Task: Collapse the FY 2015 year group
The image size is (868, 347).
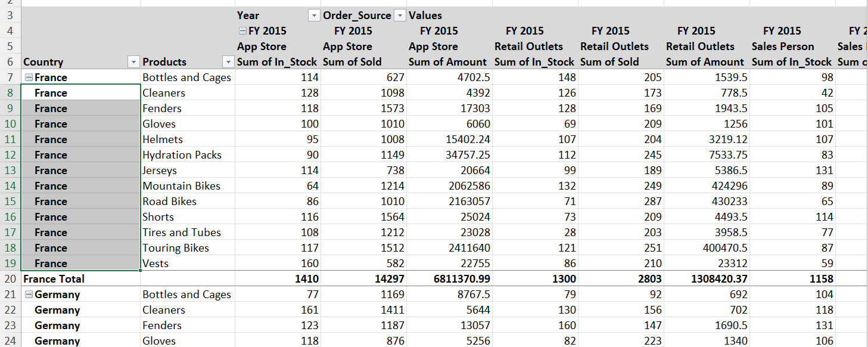Action: pos(242,31)
